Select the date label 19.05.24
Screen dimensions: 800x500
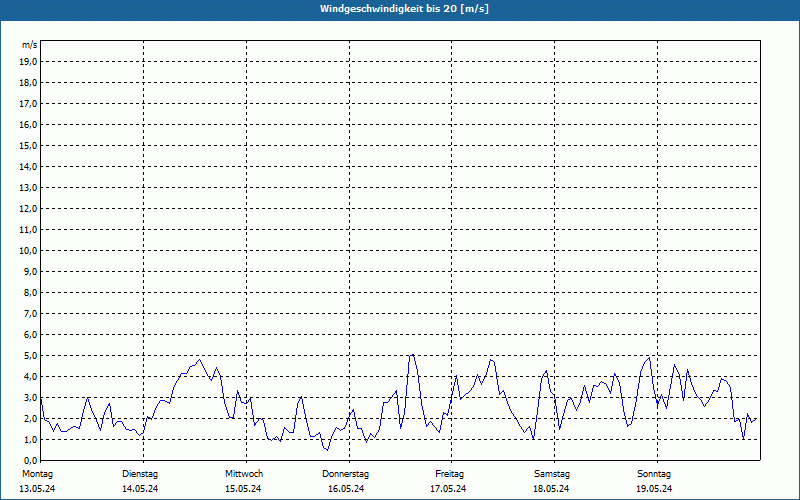click(654, 489)
